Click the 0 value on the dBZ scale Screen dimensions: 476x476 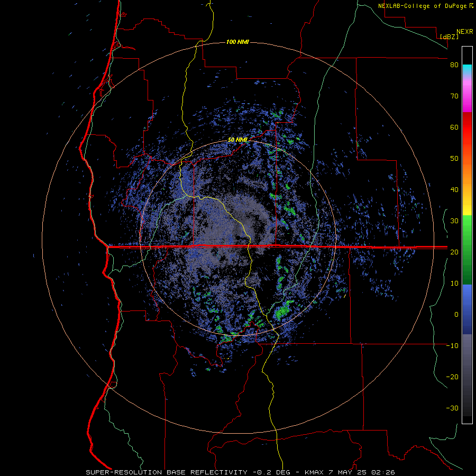(456, 315)
